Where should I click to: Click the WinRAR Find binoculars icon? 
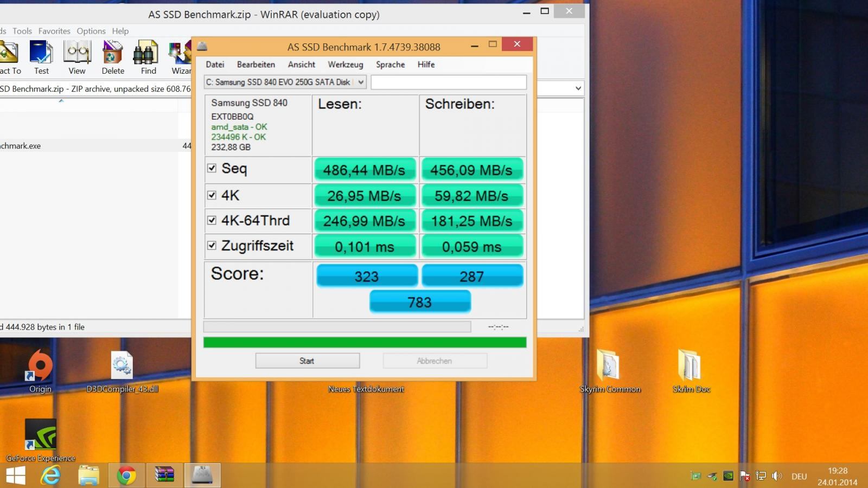click(146, 52)
